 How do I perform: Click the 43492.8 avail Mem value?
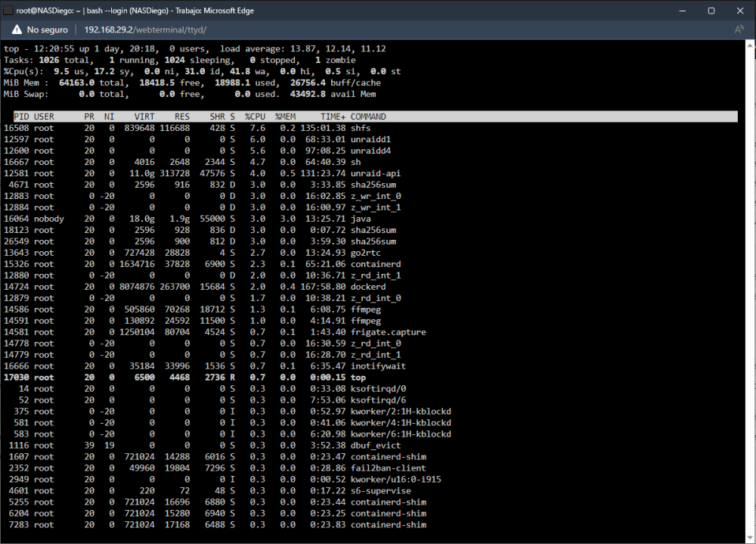coord(308,94)
